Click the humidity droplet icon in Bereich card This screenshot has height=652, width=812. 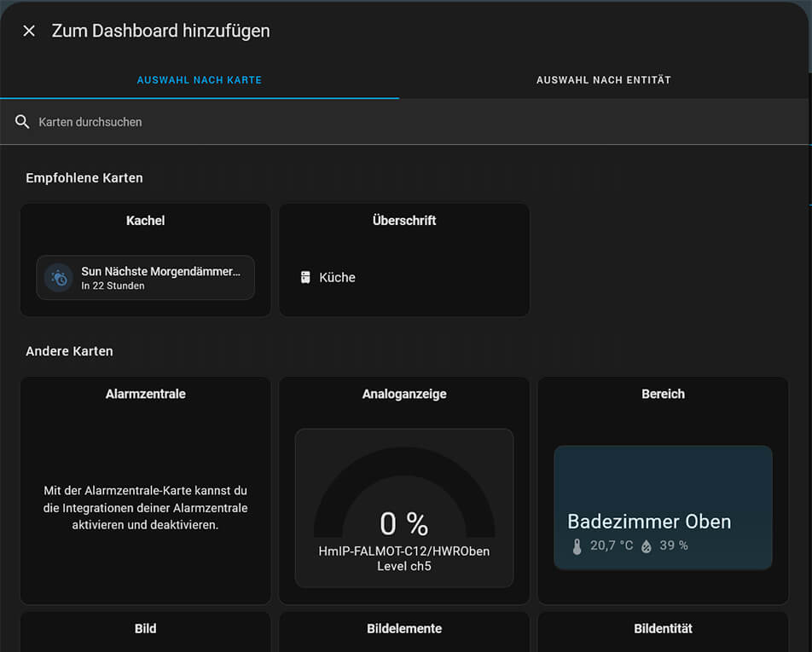click(x=646, y=546)
